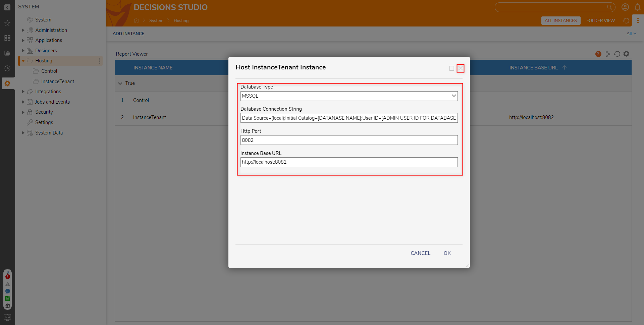This screenshot has height=325, width=644.
Task: Open the All filter dropdown
Action: tap(631, 34)
